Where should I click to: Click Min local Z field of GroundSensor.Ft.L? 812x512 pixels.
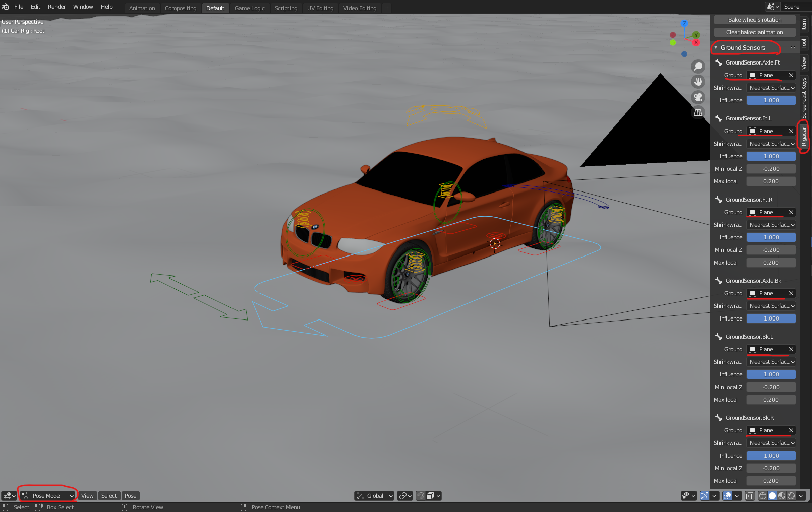click(772, 169)
